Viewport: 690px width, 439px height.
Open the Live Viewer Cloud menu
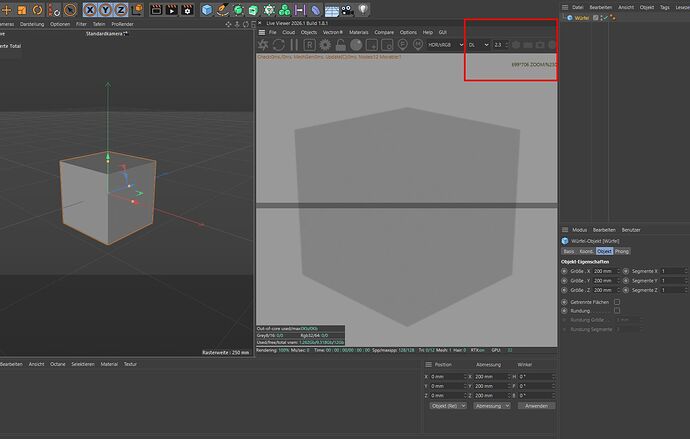click(289, 33)
